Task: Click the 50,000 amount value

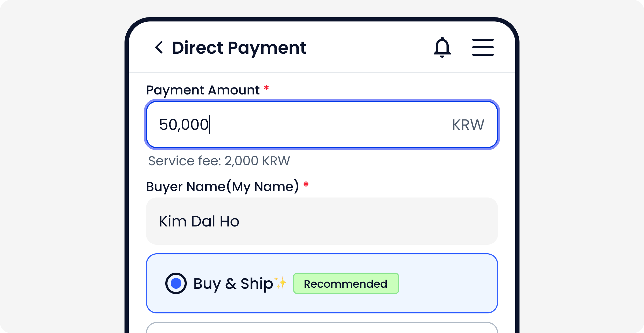Action: tap(184, 125)
